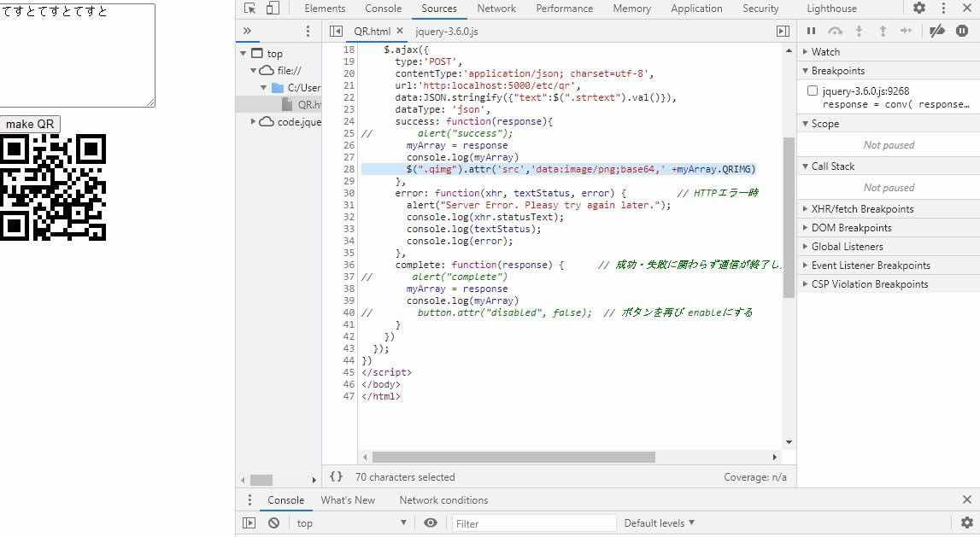The width and height of the screenshot is (980, 537).
Task: Click the generated QR code image
Action: point(52,187)
